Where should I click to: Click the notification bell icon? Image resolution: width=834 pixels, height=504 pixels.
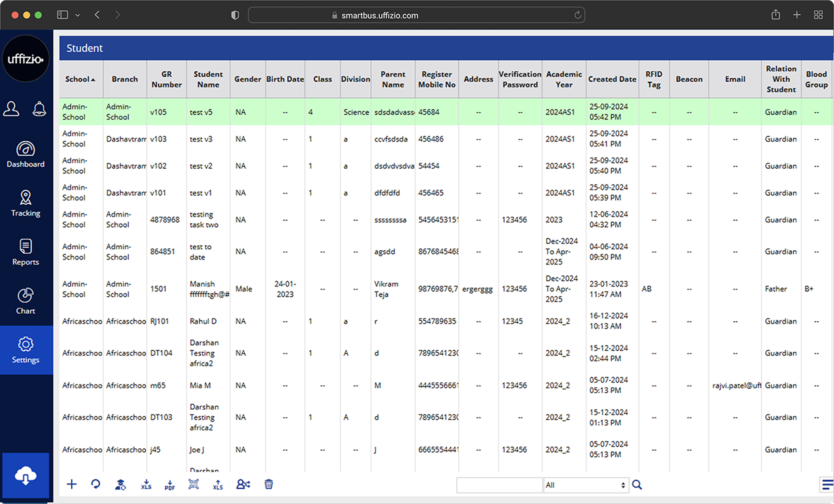point(39,109)
